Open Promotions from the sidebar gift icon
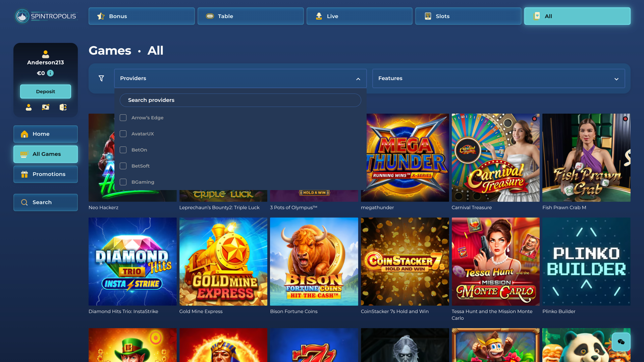 coord(45,174)
